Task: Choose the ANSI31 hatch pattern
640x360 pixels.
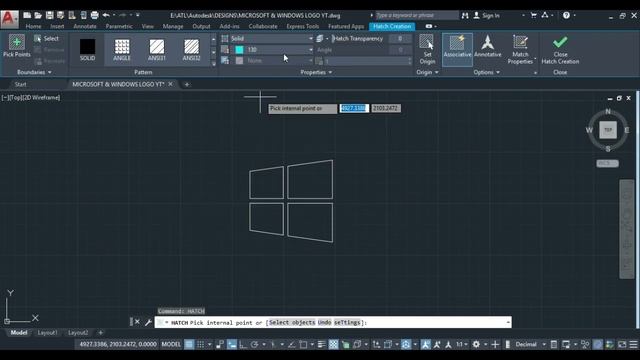Action: (157, 49)
